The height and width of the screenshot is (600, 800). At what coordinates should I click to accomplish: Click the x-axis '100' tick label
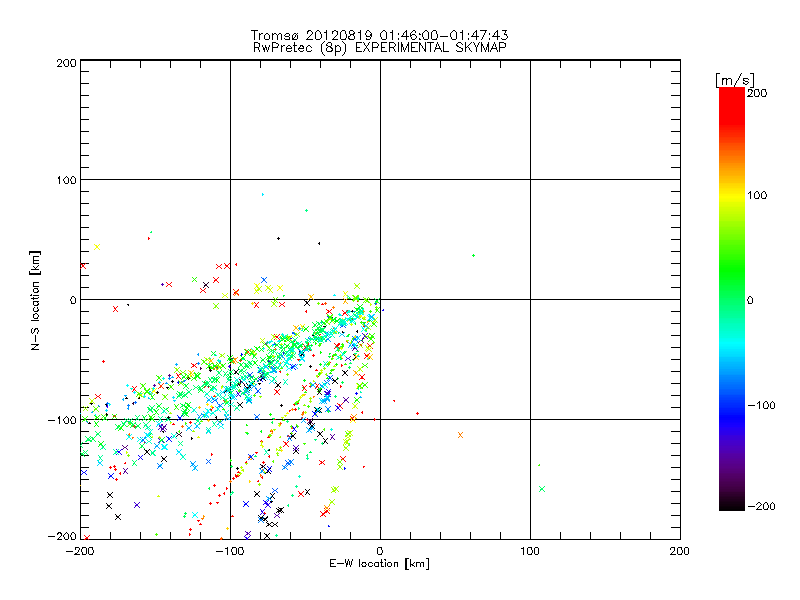tap(530, 551)
